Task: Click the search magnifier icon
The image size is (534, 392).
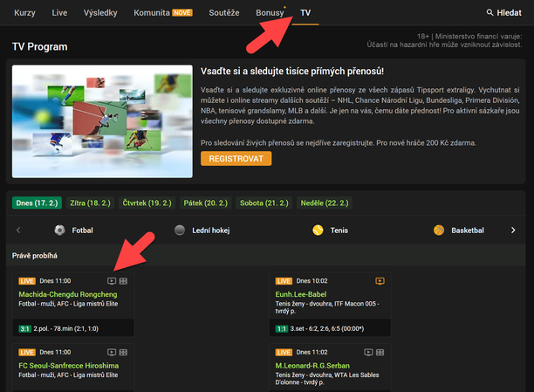Action: 491,14
